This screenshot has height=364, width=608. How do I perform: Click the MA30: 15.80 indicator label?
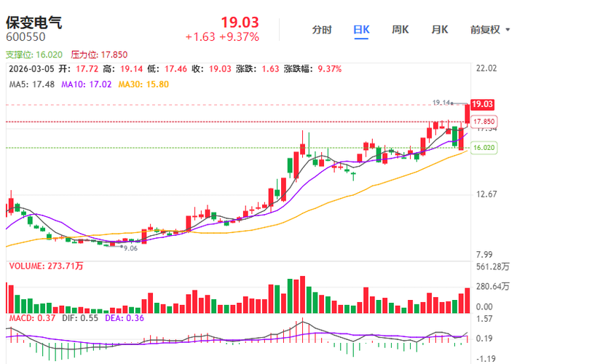click(x=143, y=84)
